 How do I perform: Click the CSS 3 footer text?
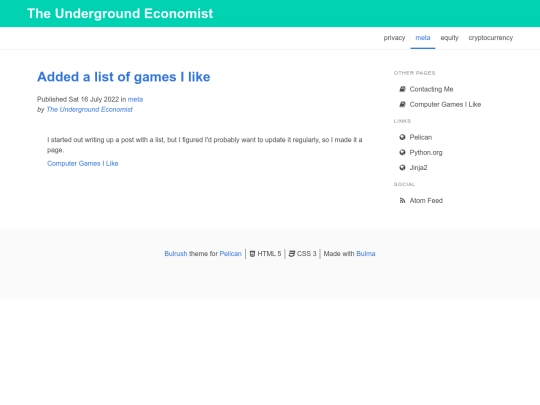(x=307, y=254)
